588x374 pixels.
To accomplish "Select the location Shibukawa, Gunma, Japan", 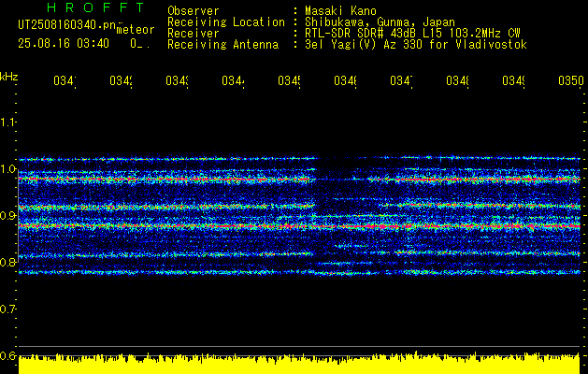I will (x=380, y=22).
